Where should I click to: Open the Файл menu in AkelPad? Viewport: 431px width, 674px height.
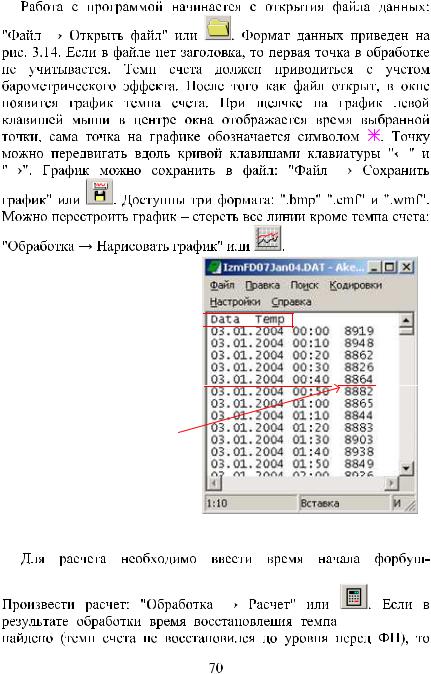tap(222, 285)
